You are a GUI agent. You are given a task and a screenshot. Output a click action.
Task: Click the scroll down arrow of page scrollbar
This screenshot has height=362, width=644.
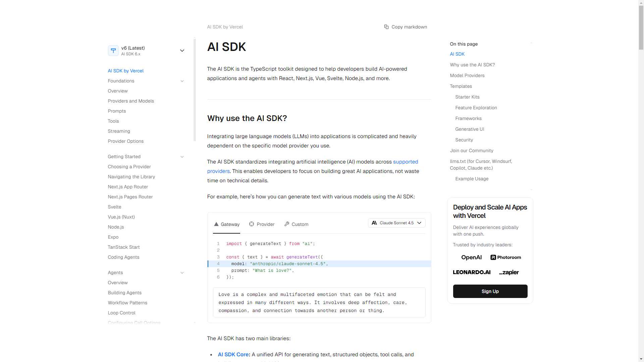pos(641,359)
